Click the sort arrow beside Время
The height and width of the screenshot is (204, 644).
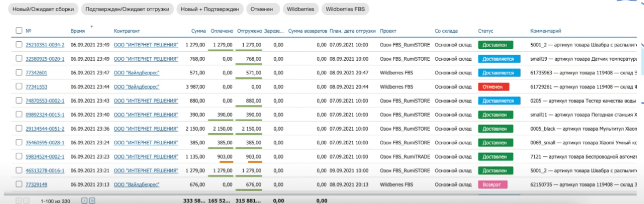[92, 27]
